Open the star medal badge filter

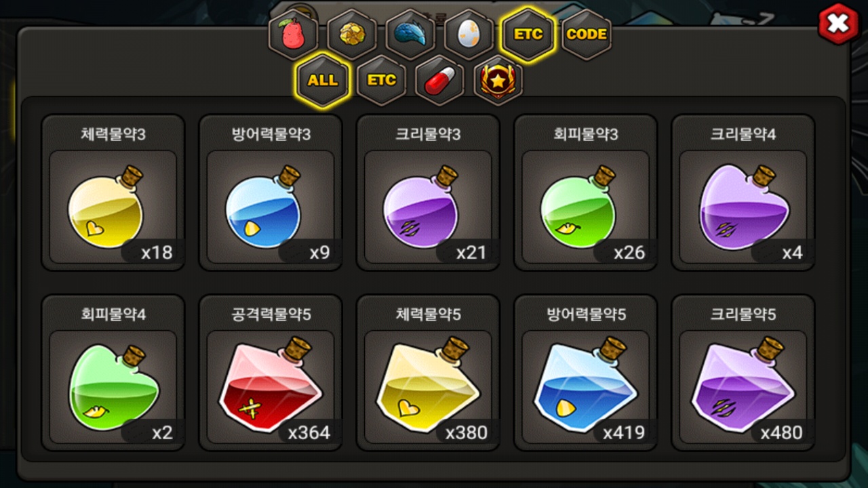click(498, 80)
